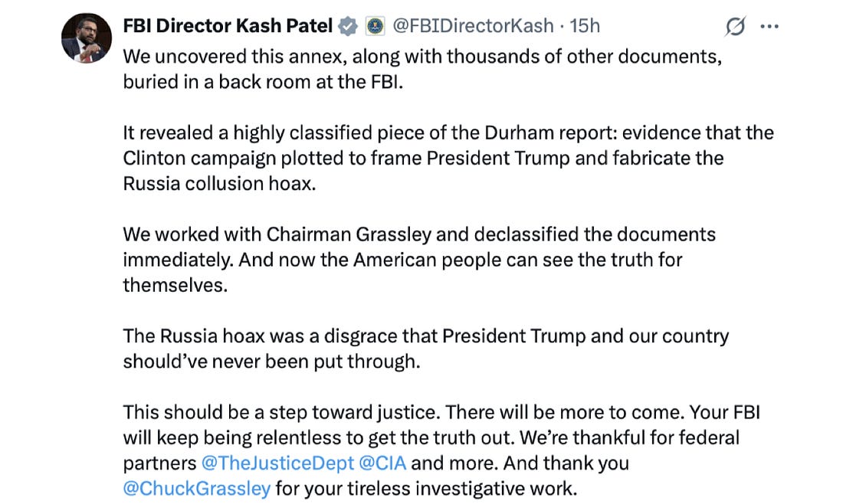The width and height of the screenshot is (843, 504).
Task: Click the line "This should be a step toward justice"
Action: pos(441,412)
